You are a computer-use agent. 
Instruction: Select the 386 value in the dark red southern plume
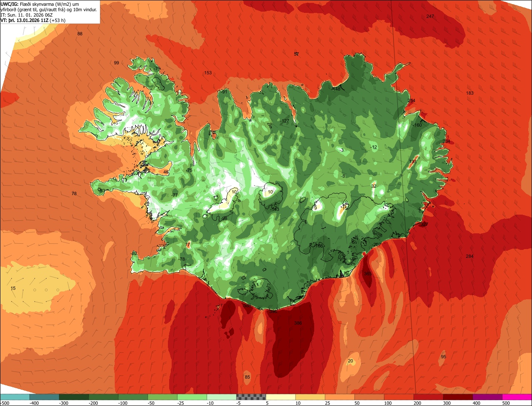[298, 323]
